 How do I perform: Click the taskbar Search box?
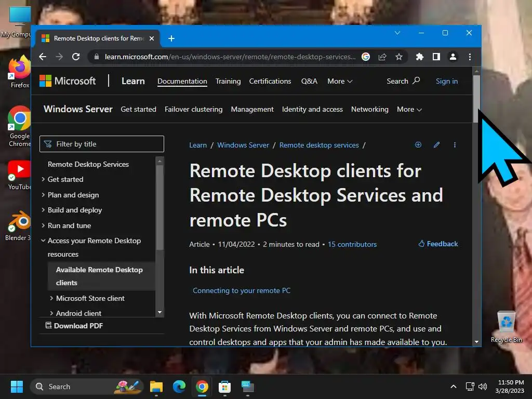coord(87,387)
